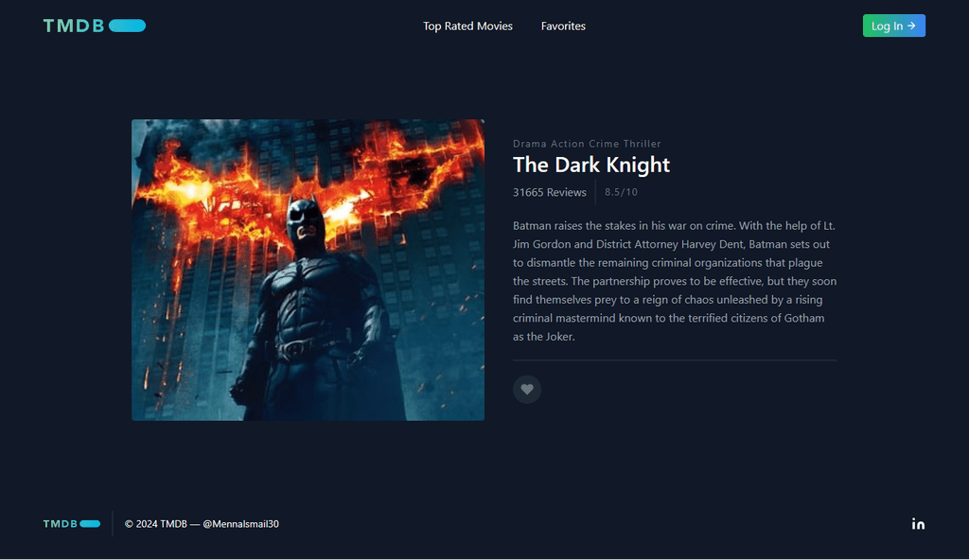969x560 pixels.
Task: Click the small TMDB logo in the footer
Action: (x=60, y=523)
